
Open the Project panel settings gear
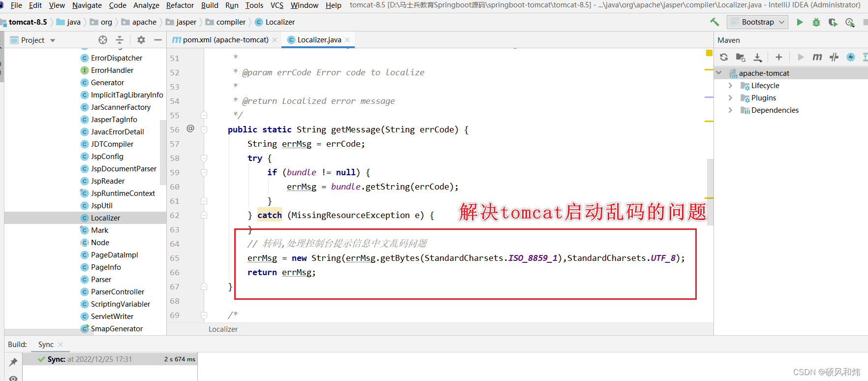pos(141,40)
